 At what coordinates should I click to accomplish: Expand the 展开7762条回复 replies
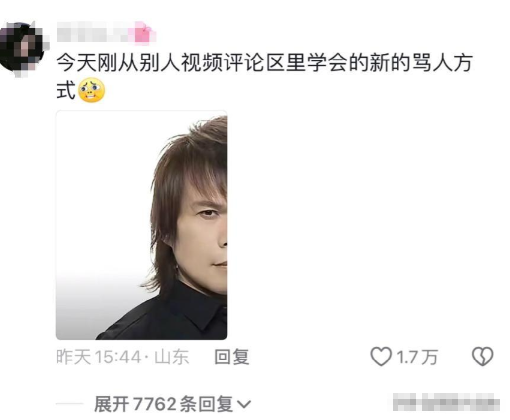(172, 404)
